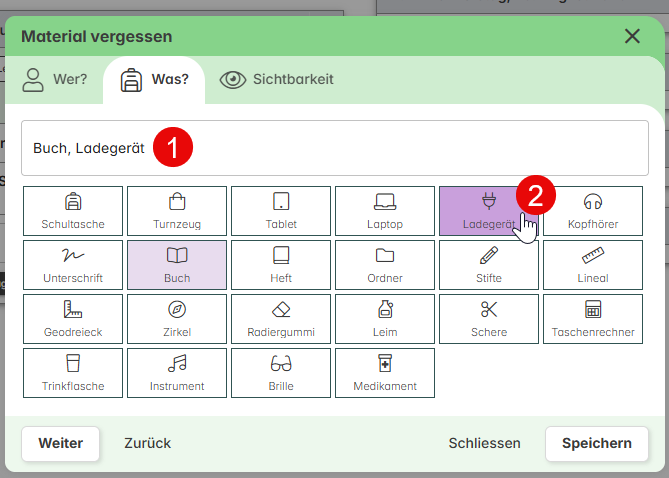
Task: Focus the material text field with Buch, Ladegerät
Action: tap(335, 148)
